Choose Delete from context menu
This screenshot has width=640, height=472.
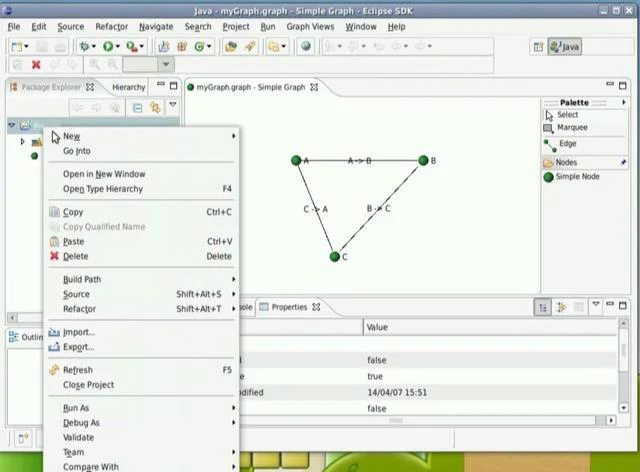tap(141, 256)
